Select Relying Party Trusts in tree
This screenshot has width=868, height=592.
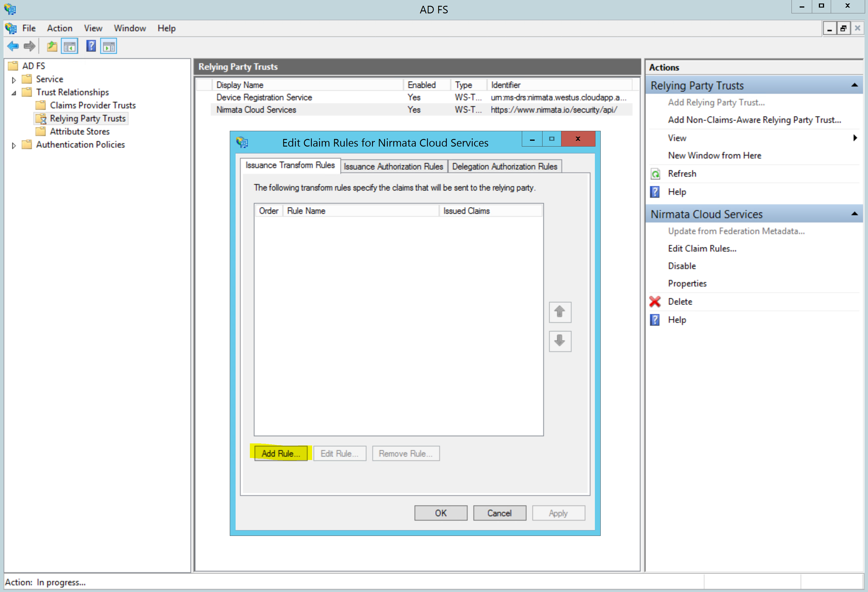coord(88,119)
